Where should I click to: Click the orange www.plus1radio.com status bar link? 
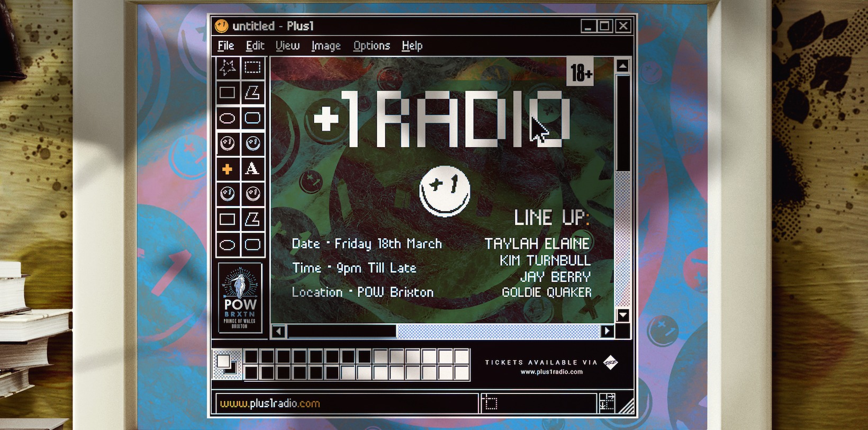pyautogui.click(x=270, y=404)
